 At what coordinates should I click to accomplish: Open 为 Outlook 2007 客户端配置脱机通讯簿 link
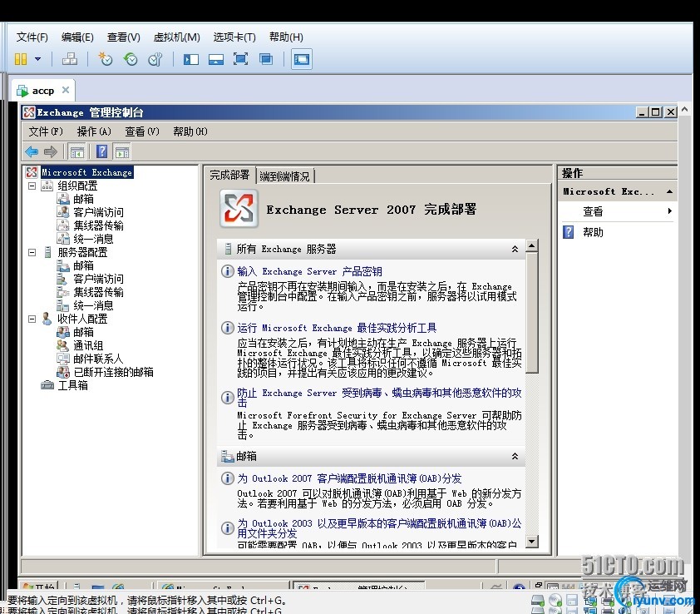coord(349,478)
